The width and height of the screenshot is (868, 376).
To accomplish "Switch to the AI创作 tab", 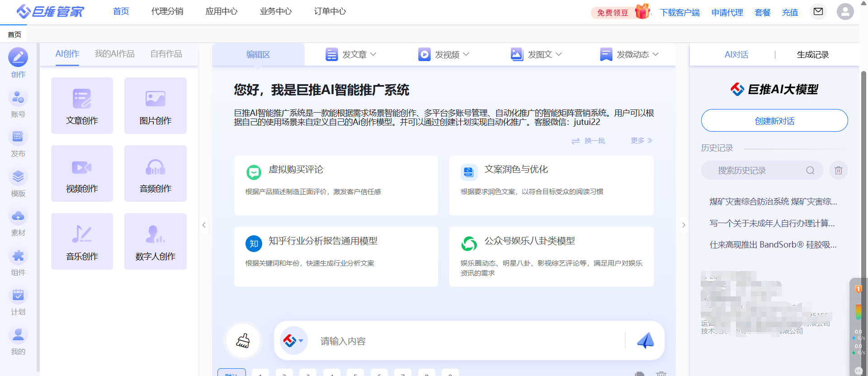I will coord(67,54).
